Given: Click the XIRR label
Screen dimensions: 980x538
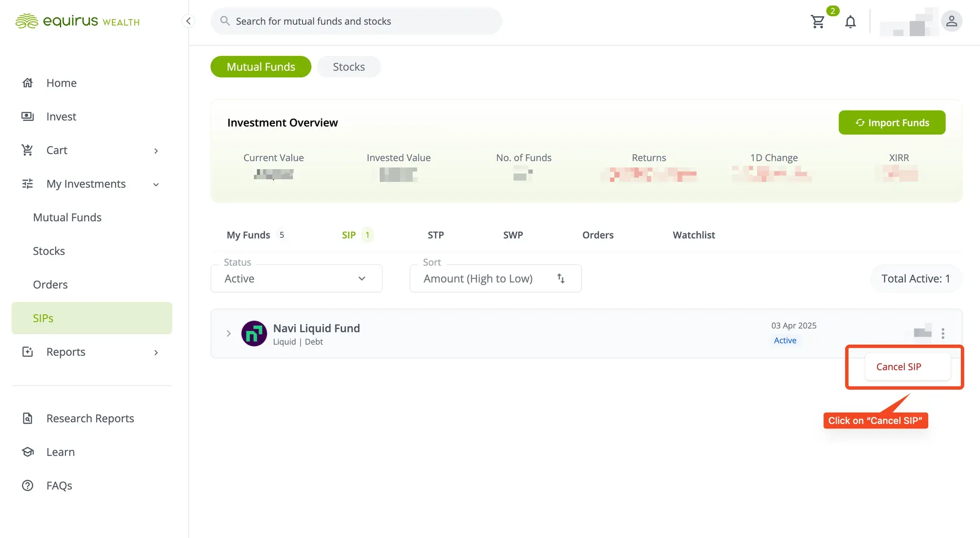Looking at the screenshot, I should [899, 158].
